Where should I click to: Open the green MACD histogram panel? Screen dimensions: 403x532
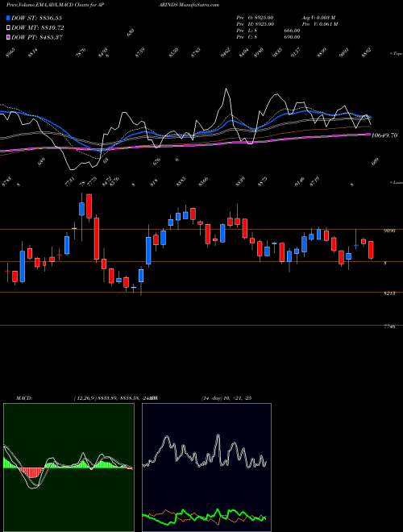click(x=69, y=468)
